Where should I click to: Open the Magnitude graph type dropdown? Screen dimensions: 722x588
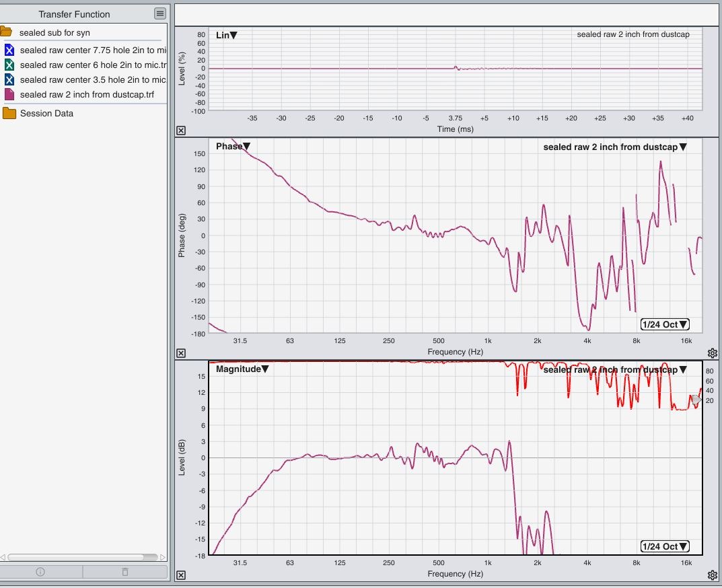242,369
